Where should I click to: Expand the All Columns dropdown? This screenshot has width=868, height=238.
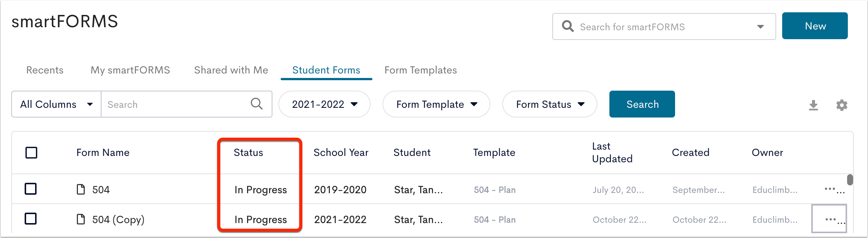[x=56, y=104]
